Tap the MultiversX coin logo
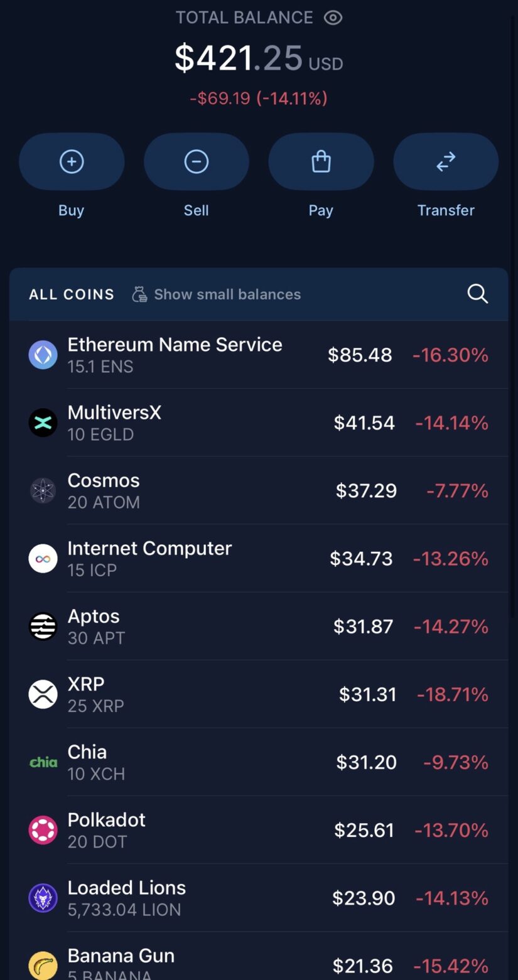The width and height of the screenshot is (518, 980). tap(43, 423)
